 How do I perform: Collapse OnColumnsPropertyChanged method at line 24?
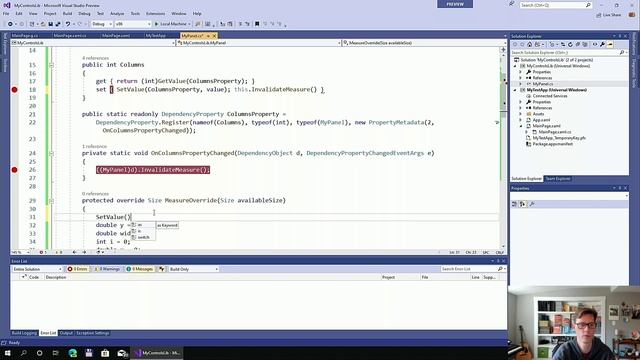(x=51, y=153)
